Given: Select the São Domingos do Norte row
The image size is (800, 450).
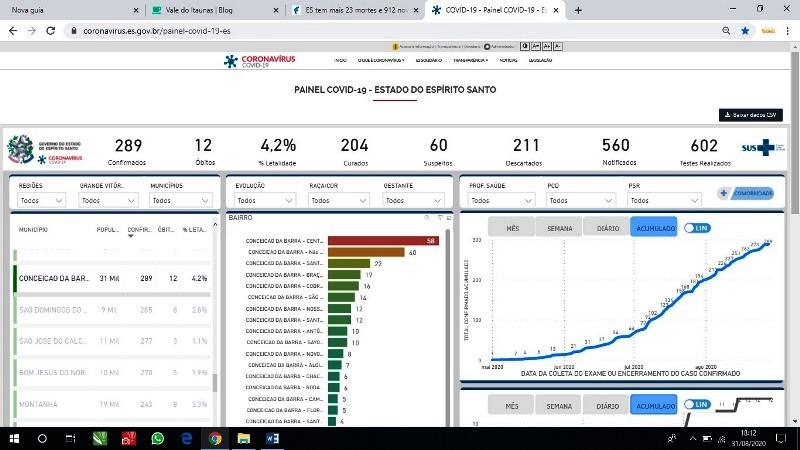Looking at the screenshot, I should 112,310.
